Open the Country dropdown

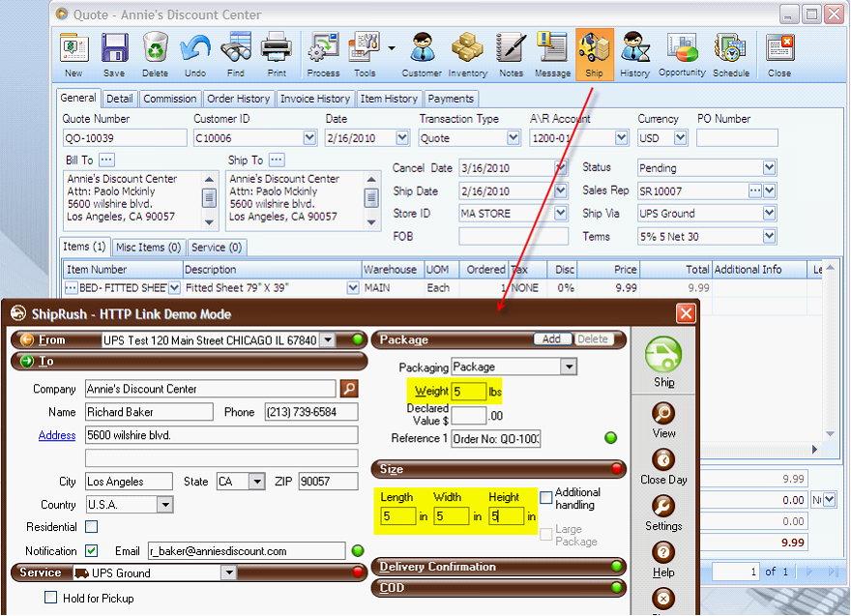tap(165, 505)
